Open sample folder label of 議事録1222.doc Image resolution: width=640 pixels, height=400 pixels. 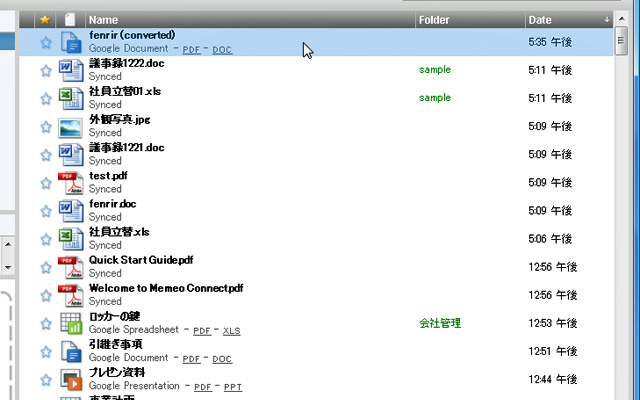pyautogui.click(x=435, y=70)
